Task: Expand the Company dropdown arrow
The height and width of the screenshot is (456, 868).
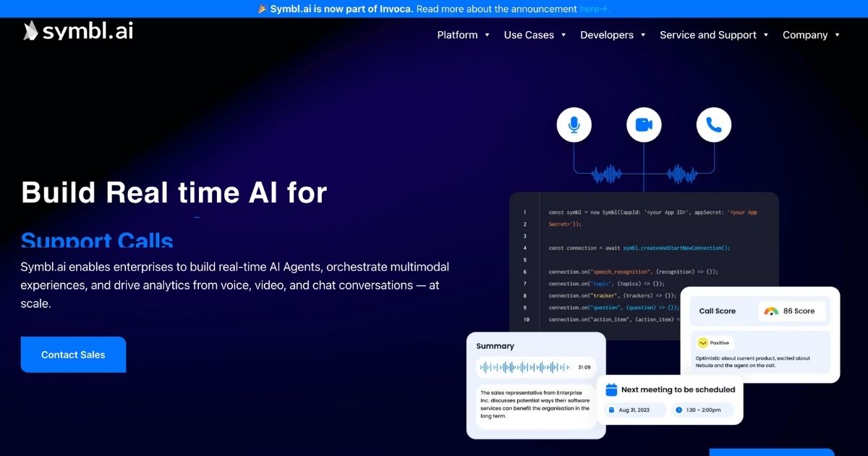Action: [x=837, y=35]
